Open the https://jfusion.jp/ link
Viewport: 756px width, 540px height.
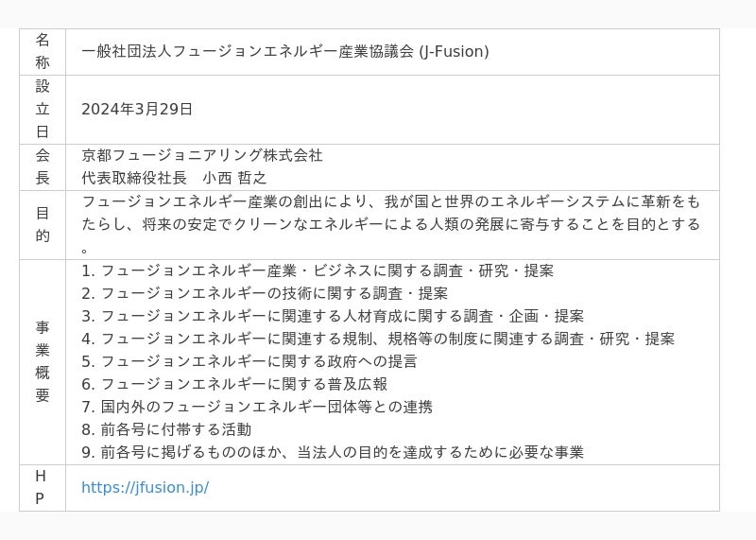coord(145,488)
